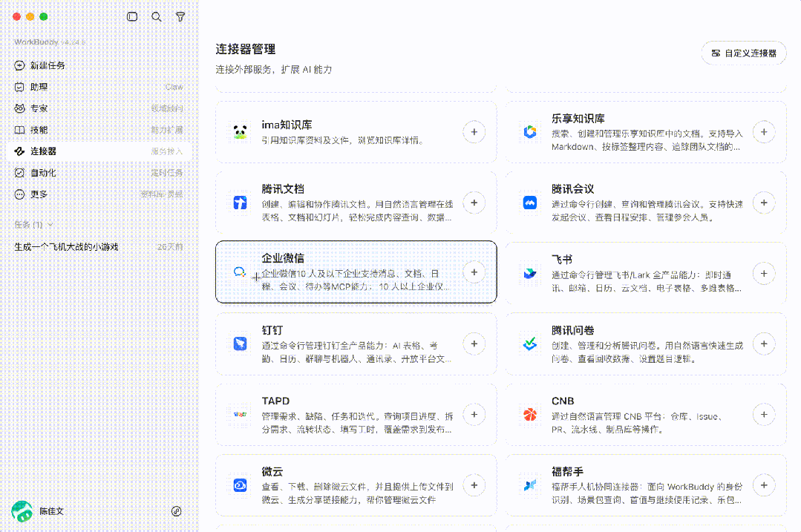Open 新建任务 in the sidebar
The height and width of the screenshot is (532, 801).
click(99, 65)
